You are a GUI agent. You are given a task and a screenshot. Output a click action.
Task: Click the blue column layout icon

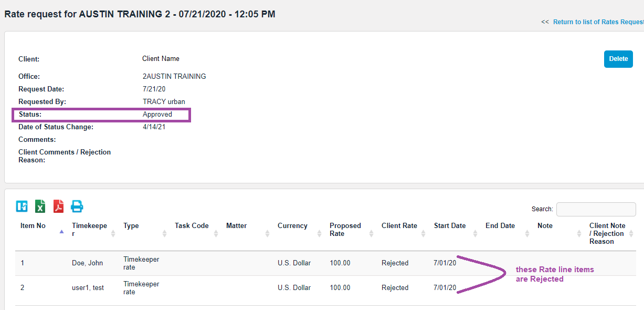point(22,206)
